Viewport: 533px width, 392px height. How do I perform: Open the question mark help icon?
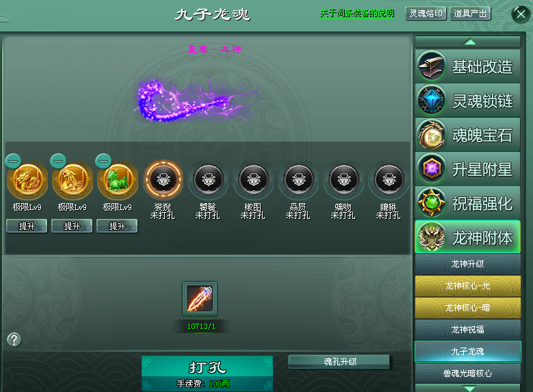click(x=14, y=339)
